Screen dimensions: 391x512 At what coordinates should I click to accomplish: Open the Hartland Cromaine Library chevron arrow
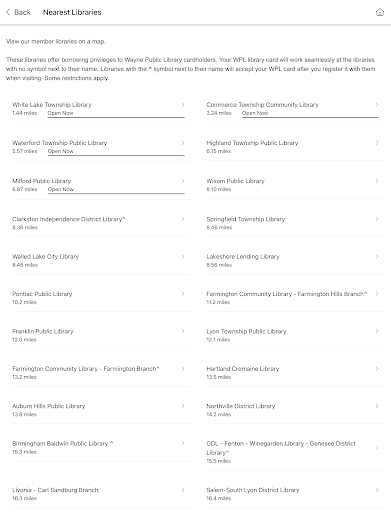pyautogui.click(x=377, y=369)
